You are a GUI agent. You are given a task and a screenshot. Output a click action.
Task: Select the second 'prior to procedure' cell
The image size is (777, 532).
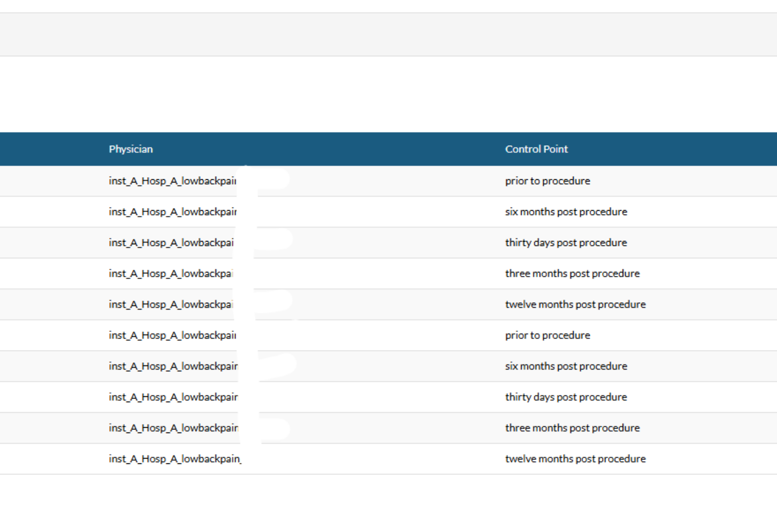click(x=548, y=335)
